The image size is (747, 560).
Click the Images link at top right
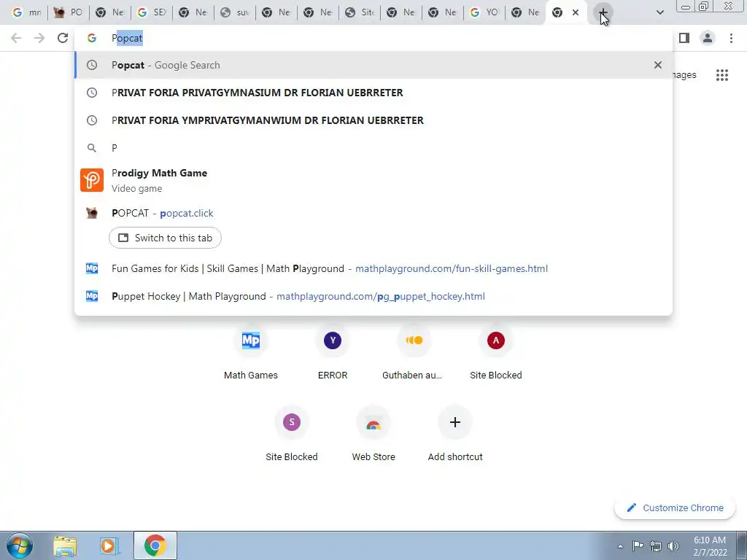[684, 75]
